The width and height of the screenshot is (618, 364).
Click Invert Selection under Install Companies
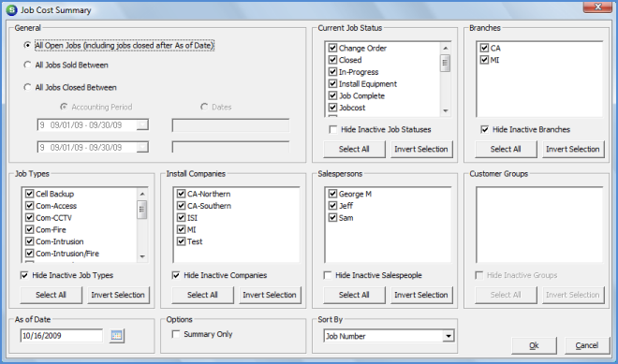pyautogui.click(x=270, y=295)
